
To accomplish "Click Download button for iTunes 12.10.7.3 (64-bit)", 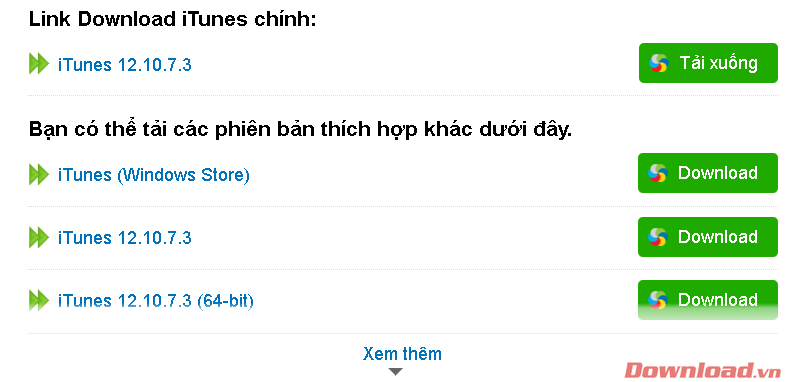I will tap(708, 300).
